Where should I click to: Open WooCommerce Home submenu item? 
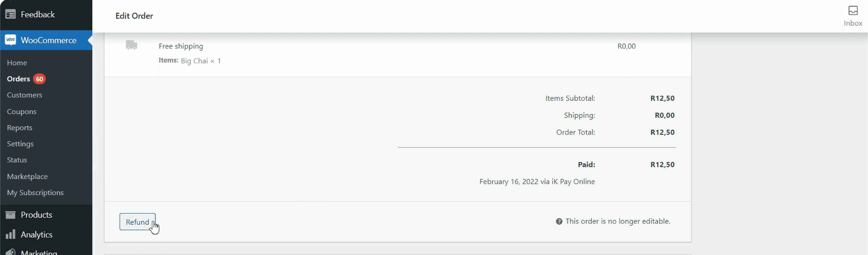click(17, 63)
